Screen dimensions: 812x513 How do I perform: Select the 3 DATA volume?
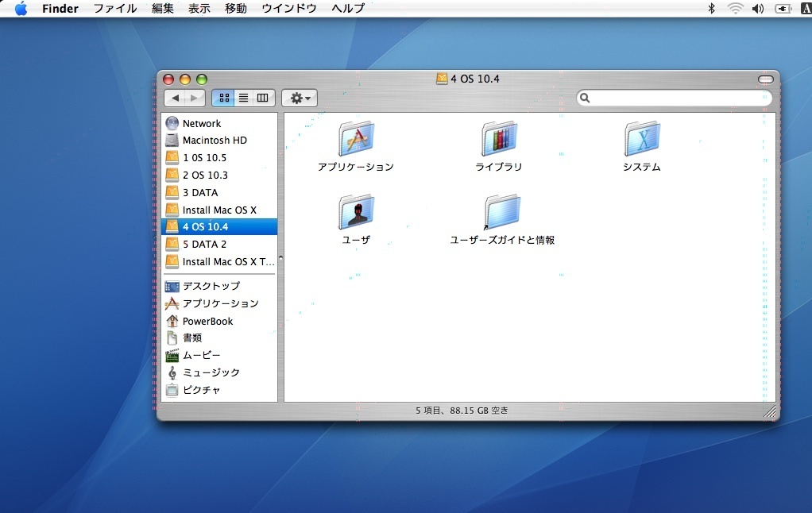[x=219, y=192]
